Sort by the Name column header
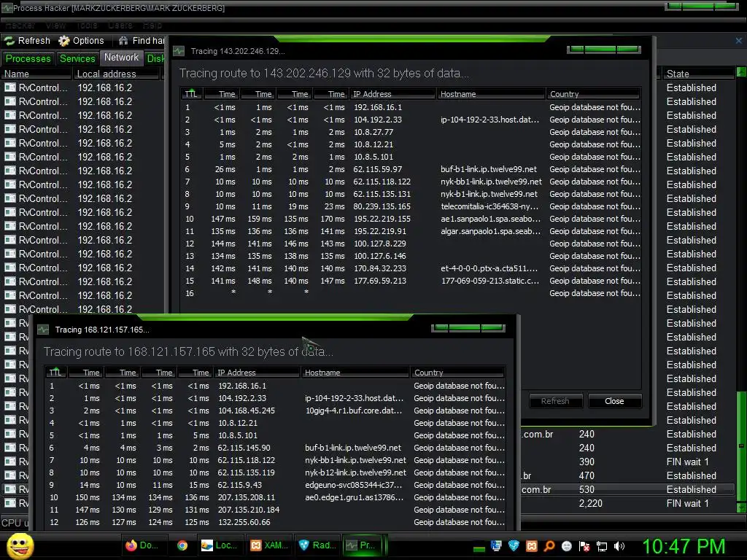This screenshot has height=560, width=747. 36,74
